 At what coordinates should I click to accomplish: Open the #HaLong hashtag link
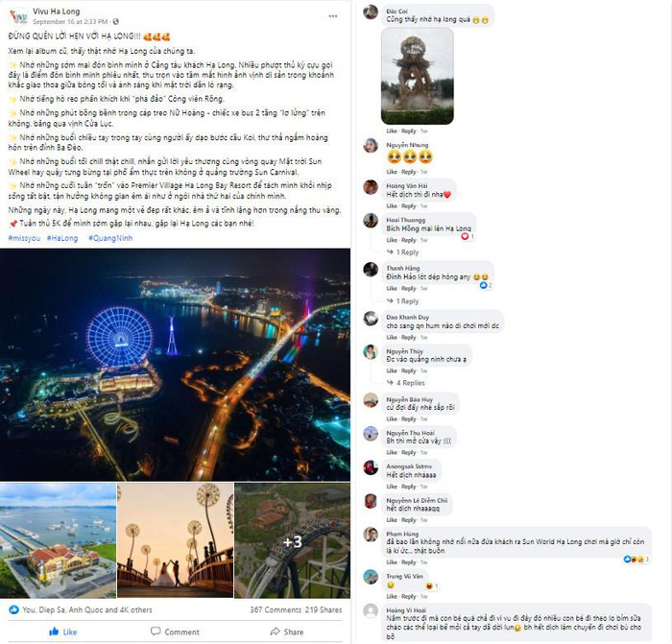click(x=62, y=238)
